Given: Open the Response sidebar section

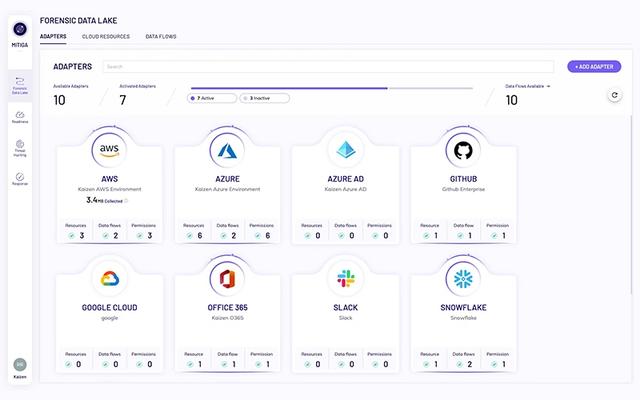Looking at the screenshot, I should click(x=20, y=178).
